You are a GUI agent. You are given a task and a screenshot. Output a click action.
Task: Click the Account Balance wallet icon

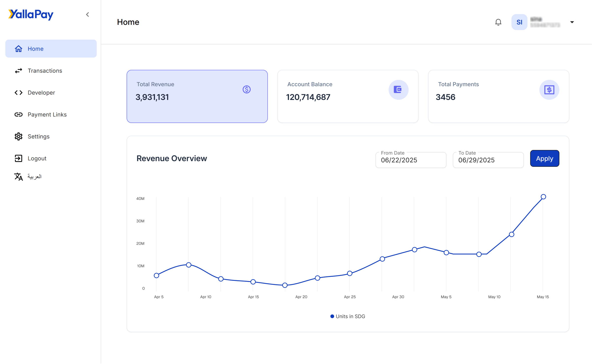(398, 90)
